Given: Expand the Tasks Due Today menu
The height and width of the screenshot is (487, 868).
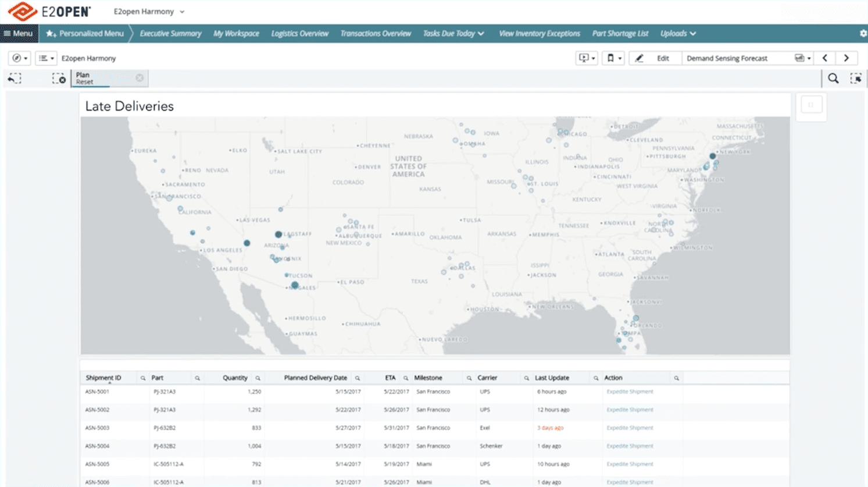Looking at the screenshot, I should point(453,33).
